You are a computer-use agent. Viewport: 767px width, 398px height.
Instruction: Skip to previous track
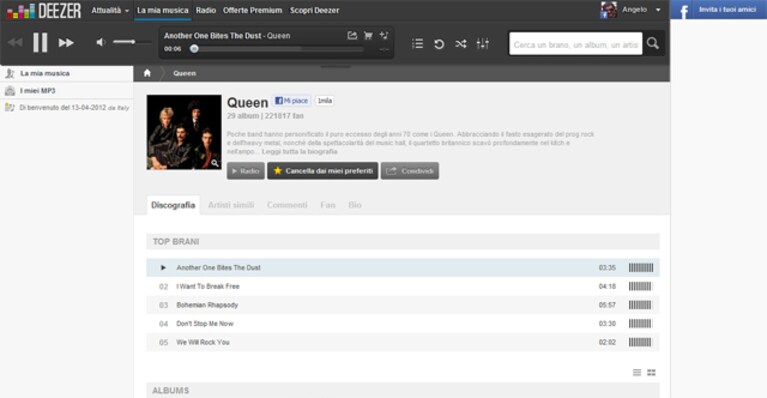(15, 43)
